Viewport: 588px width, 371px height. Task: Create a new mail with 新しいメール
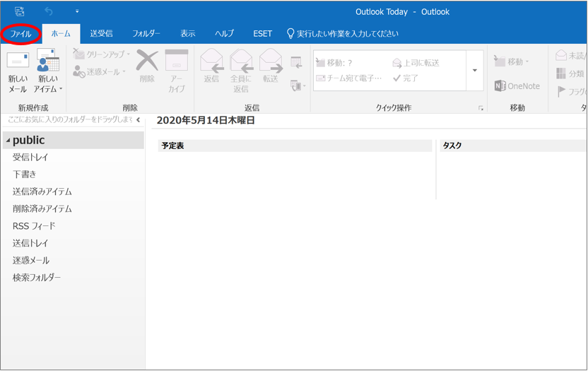click(x=18, y=72)
